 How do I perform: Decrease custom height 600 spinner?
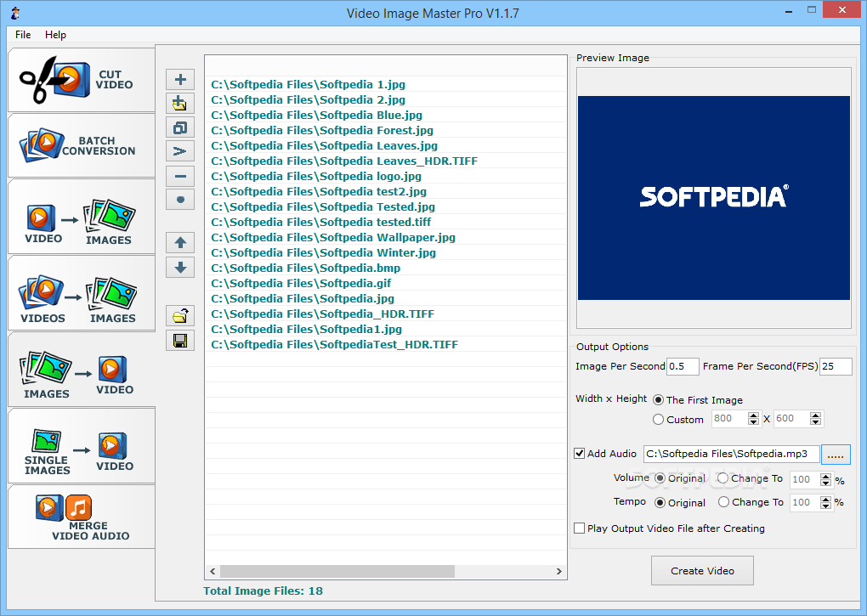pyautogui.click(x=816, y=422)
